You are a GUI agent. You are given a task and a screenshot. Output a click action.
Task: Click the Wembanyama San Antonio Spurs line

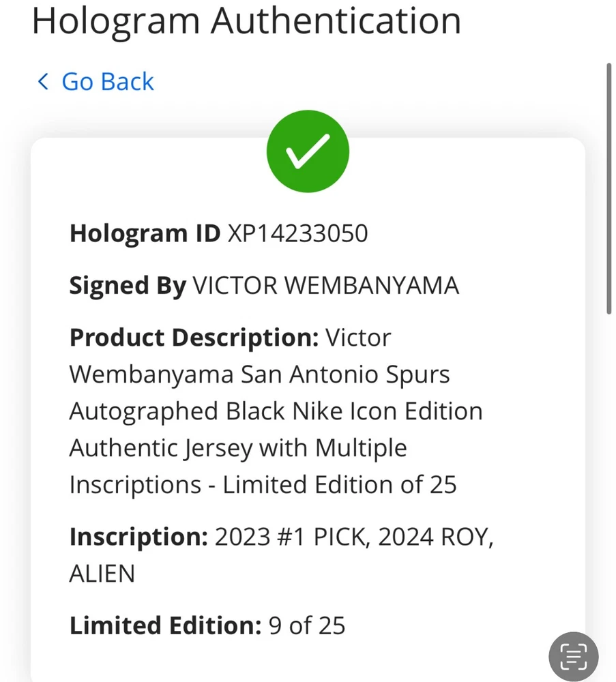259,374
